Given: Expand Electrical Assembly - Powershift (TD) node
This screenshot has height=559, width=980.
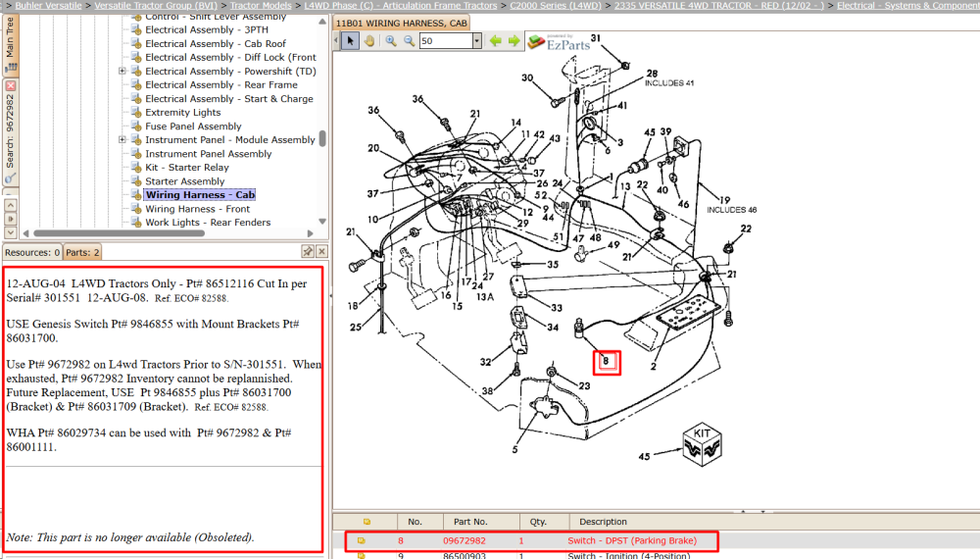Looking at the screenshot, I should (x=122, y=71).
